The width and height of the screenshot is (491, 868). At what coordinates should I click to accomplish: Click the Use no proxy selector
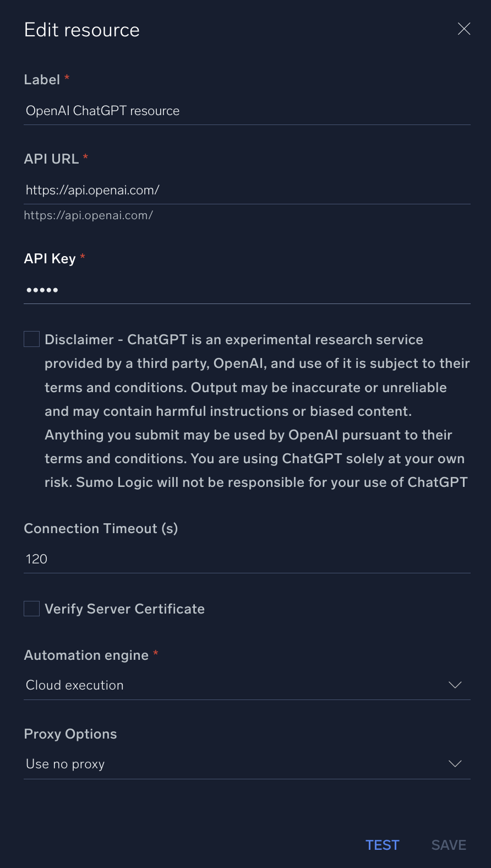[x=65, y=763]
